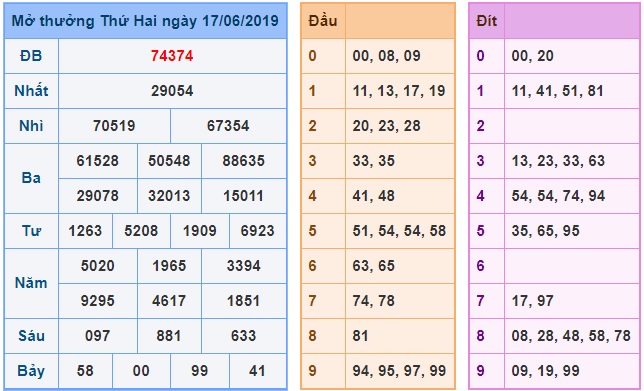Select third prize number 32013
Viewport: 644px width, 391px height.
click(169, 196)
